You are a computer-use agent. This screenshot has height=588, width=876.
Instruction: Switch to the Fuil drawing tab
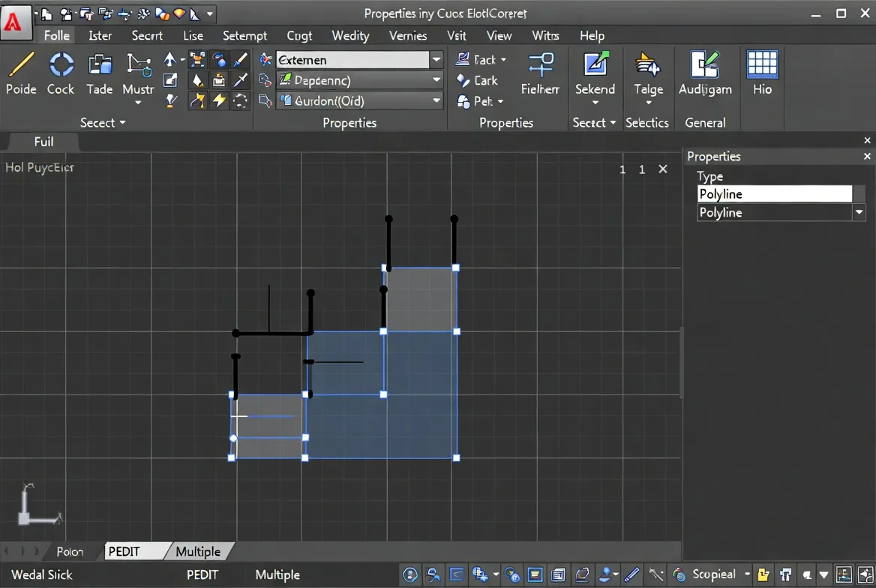click(43, 142)
